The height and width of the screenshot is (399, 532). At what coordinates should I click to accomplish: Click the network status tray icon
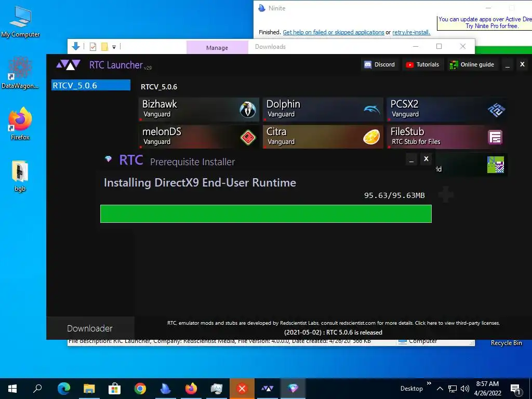point(453,389)
